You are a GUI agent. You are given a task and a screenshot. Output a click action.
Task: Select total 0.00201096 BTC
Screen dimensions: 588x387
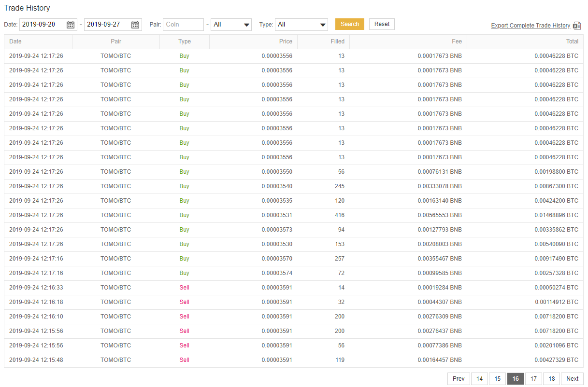pos(556,346)
